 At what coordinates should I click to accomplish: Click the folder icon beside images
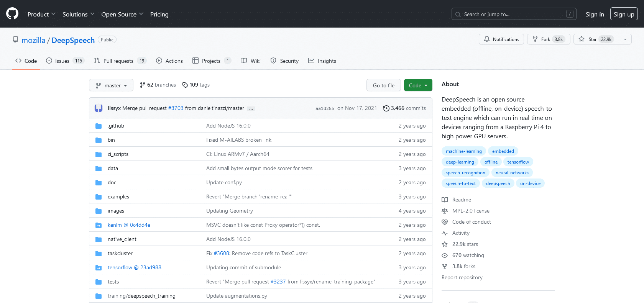tap(99, 211)
